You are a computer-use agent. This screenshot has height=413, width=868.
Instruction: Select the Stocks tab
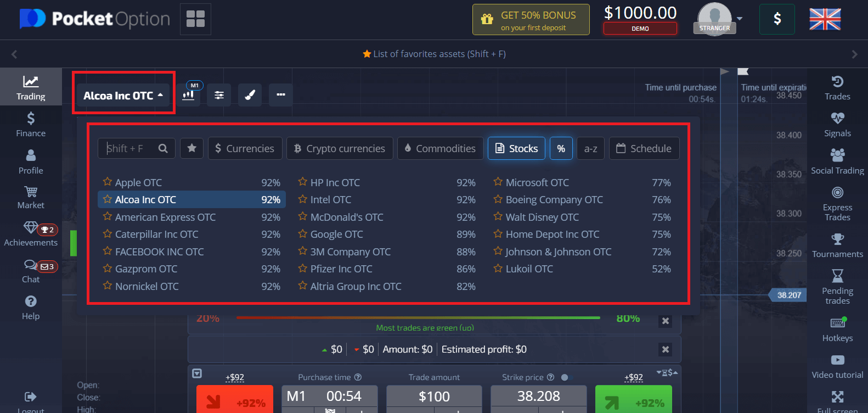[x=516, y=148]
